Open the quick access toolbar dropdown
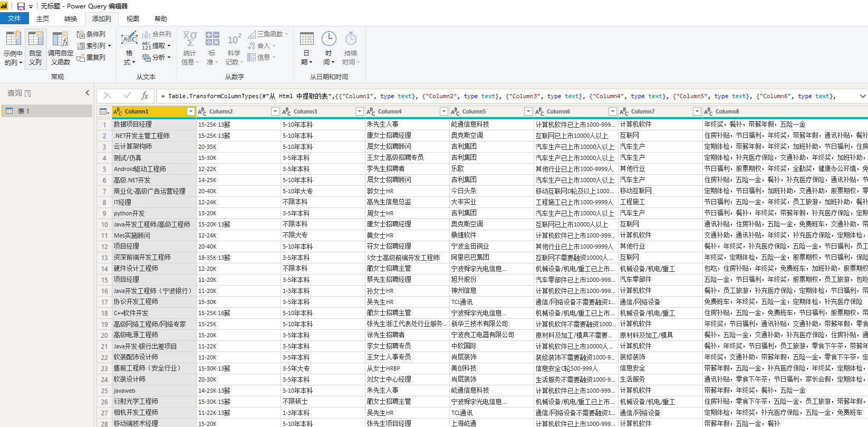Screen dimensions: 868x427 click(31, 7)
